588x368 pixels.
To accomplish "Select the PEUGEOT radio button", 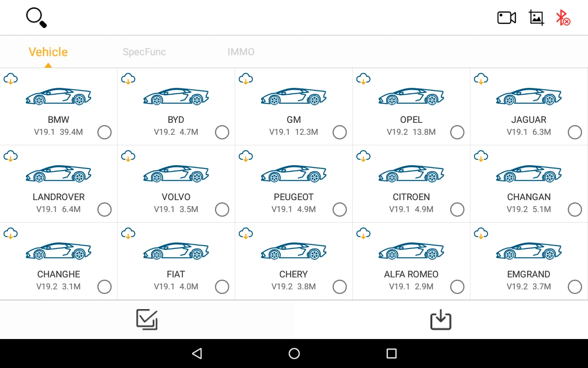I will coord(339,209).
